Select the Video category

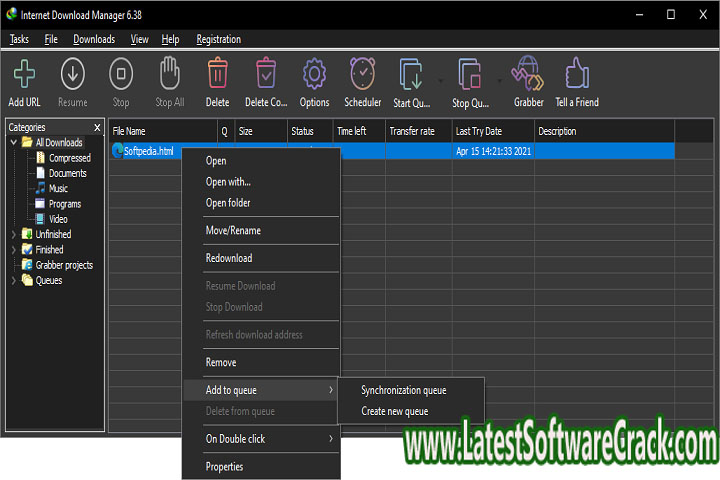pos(58,219)
